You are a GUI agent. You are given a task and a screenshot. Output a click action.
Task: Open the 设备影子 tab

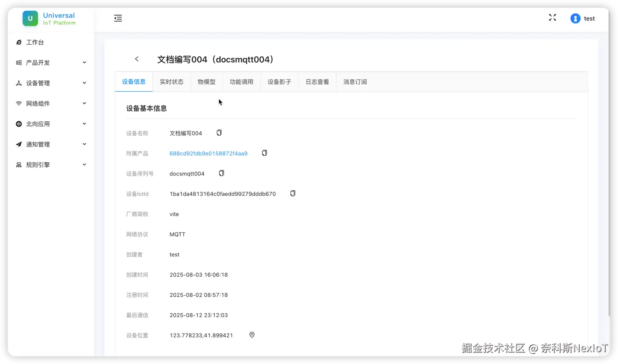coord(279,82)
